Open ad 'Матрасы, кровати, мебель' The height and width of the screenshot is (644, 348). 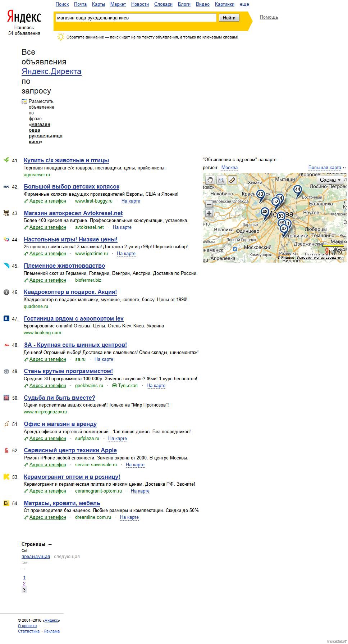click(x=62, y=503)
